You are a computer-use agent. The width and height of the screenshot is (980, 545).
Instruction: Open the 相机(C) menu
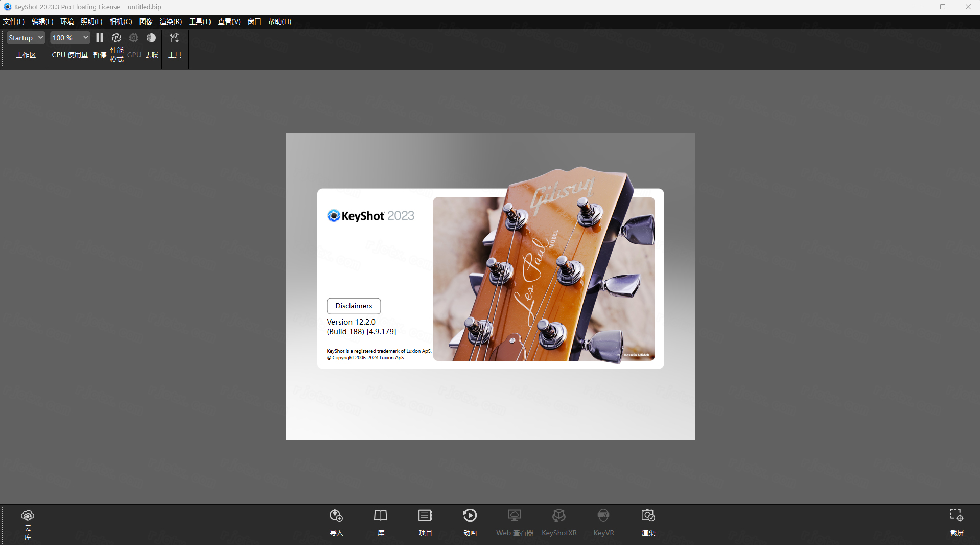[x=121, y=21]
